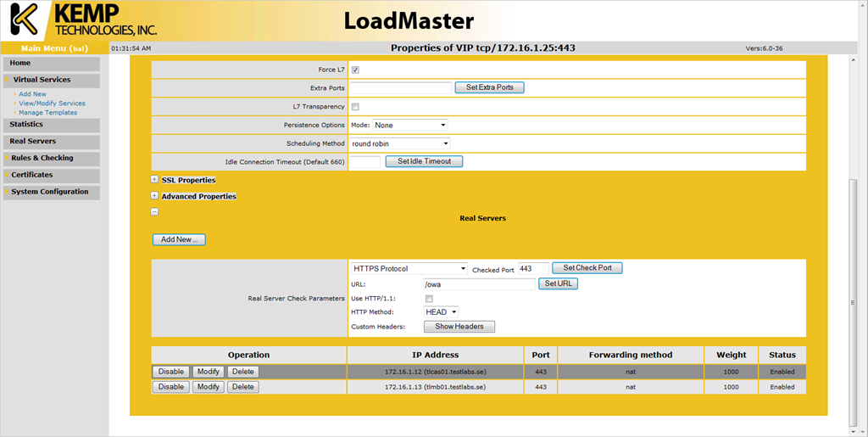Click the Vers:6.0-36 version text
The height and width of the screenshot is (437, 868).
coord(764,48)
